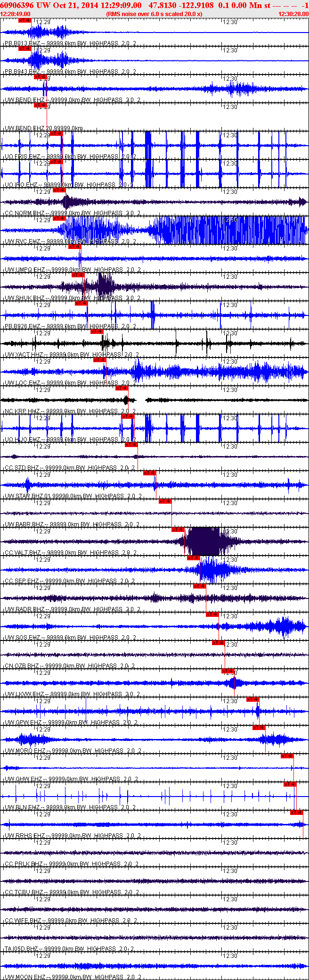This screenshot has width=309, height=980.
Task: Click the end time 12:30:28.00 label
Action: point(293,14)
